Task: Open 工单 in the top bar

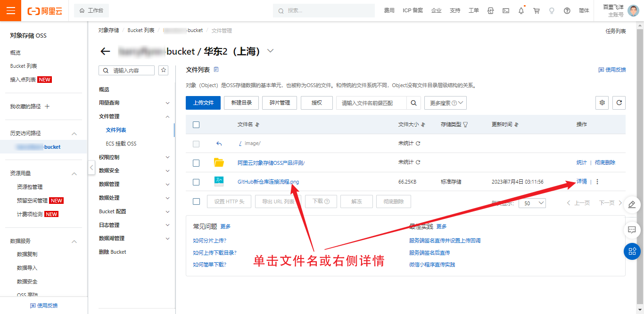Action: tap(473, 10)
